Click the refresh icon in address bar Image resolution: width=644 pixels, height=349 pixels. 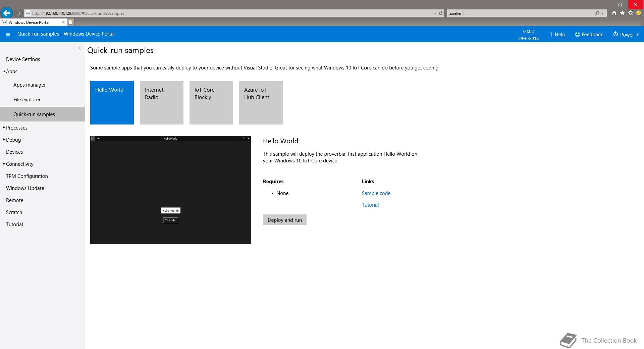click(x=441, y=13)
